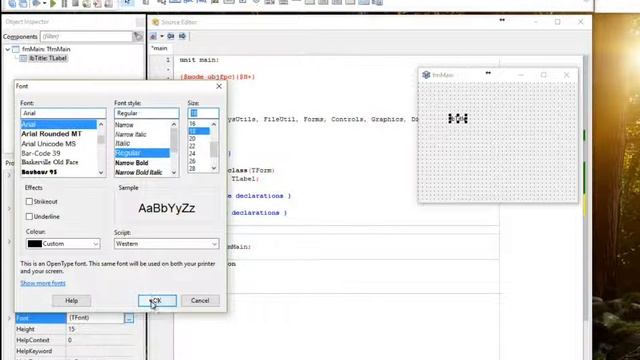Screen dimensions: 640x360
Task: Open the Show more fonts link
Action: coord(43,283)
